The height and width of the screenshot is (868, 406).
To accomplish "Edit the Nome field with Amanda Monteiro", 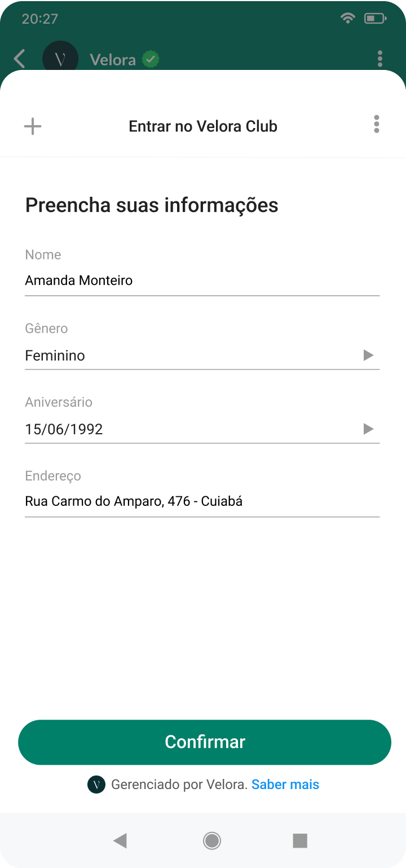I will [202, 280].
